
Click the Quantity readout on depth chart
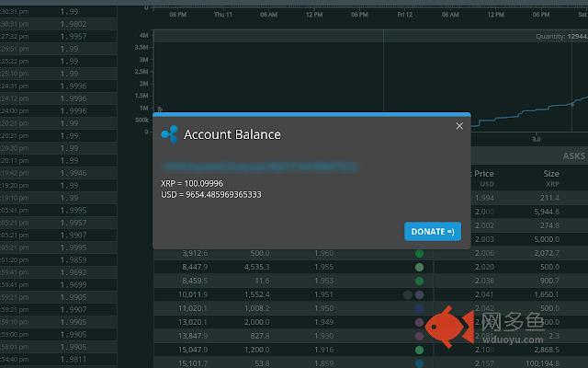coord(561,37)
